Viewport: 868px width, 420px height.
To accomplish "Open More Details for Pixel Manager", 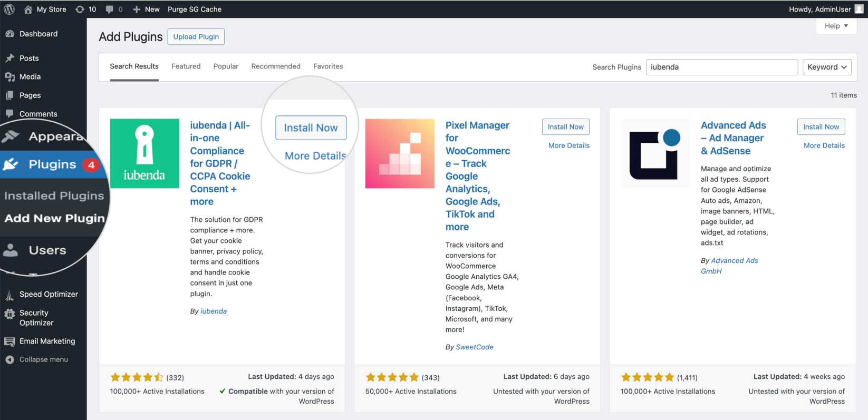I will pyautogui.click(x=569, y=145).
